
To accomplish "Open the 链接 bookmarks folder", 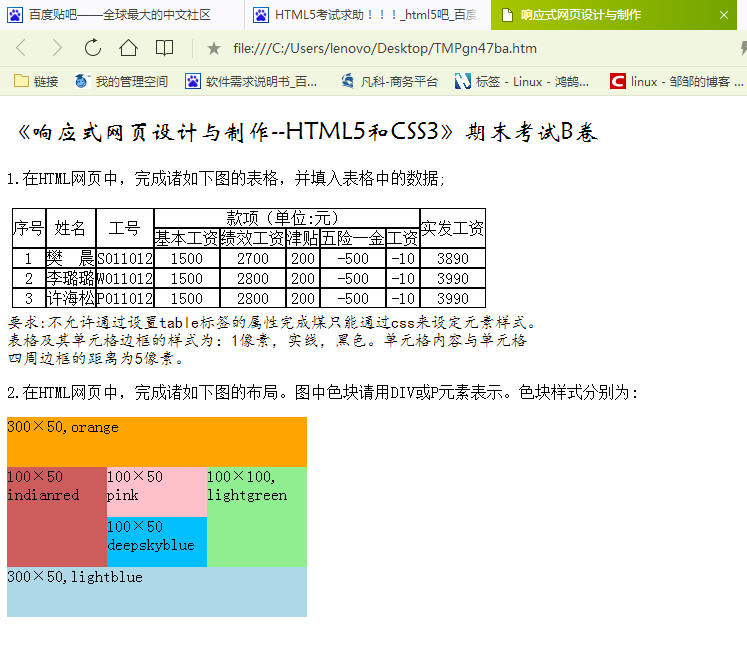I will (x=36, y=81).
